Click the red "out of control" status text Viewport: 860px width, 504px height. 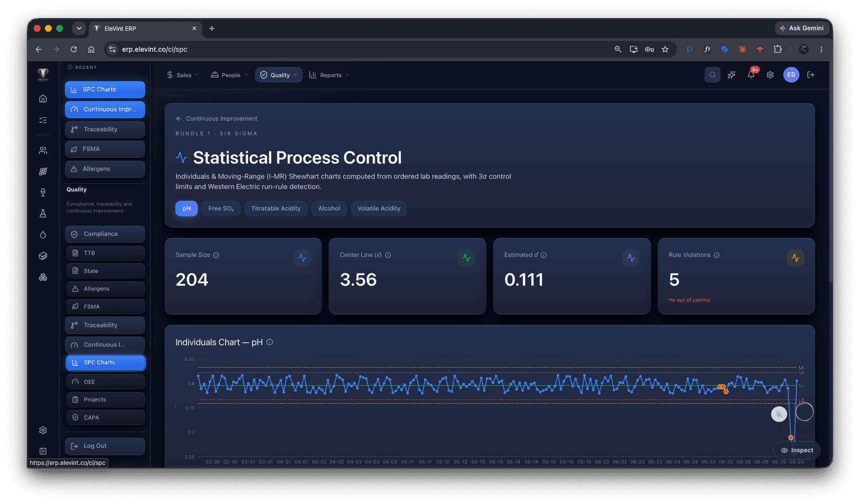coord(693,300)
